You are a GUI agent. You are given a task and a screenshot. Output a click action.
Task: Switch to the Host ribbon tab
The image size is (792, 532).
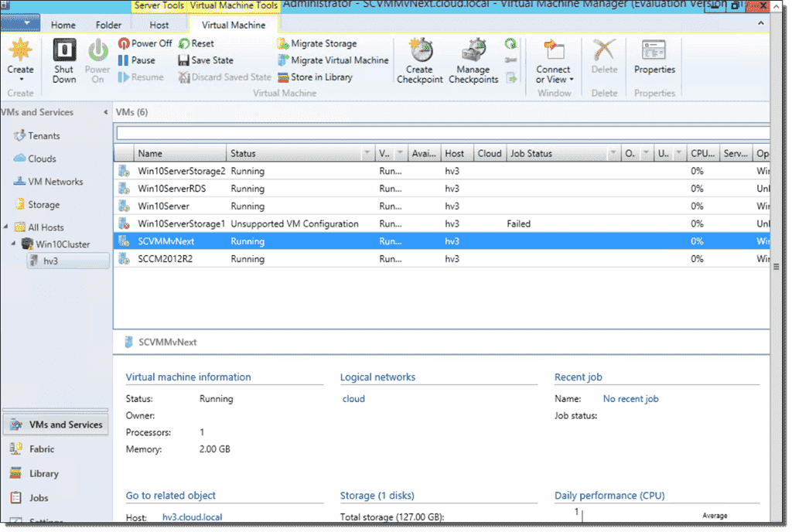[159, 25]
